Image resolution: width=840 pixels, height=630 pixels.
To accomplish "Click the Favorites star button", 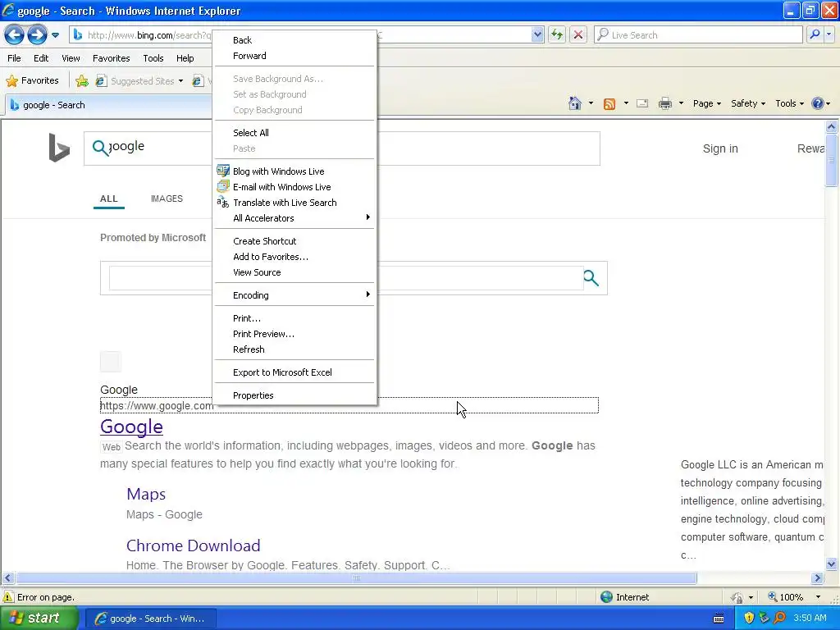I will pos(32,80).
